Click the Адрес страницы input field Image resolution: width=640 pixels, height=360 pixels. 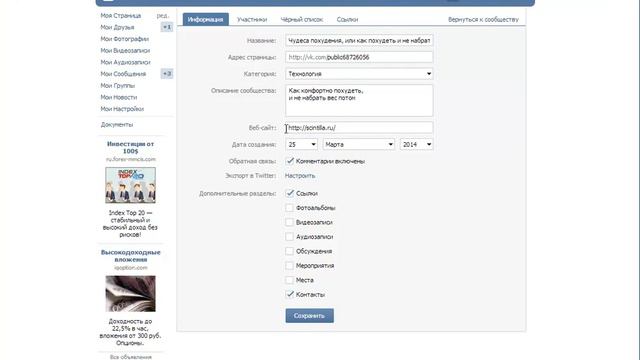[x=359, y=57]
